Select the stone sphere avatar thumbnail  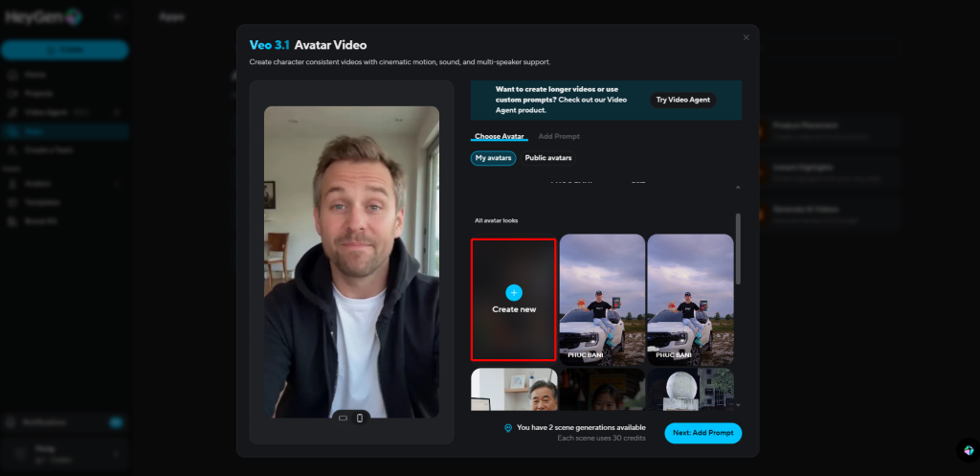[x=690, y=389]
